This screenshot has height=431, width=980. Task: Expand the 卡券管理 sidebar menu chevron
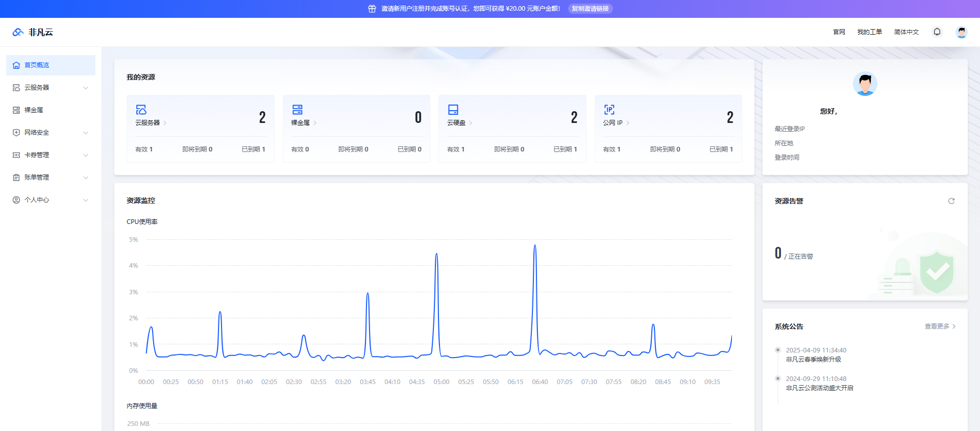(x=86, y=155)
